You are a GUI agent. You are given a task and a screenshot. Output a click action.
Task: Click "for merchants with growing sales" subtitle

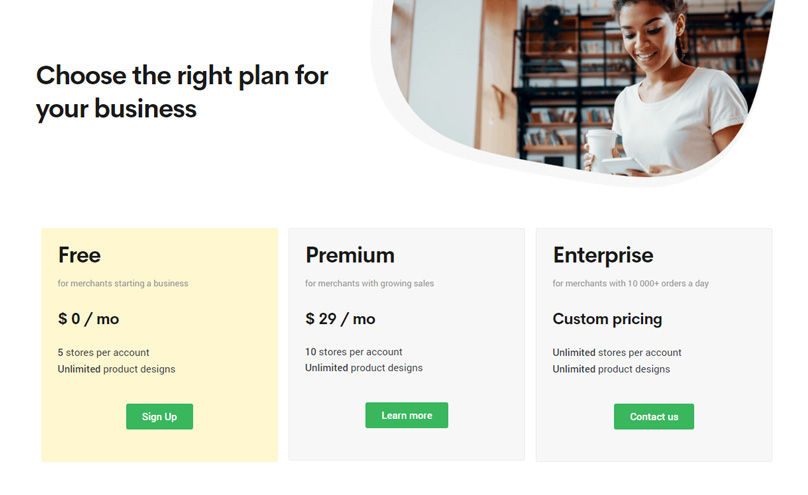(369, 284)
